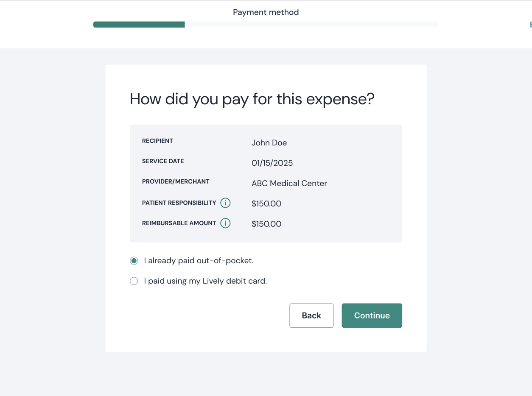Click the provider name ABC Medical Center
Screen dimensions: 532x396
coord(289,184)
